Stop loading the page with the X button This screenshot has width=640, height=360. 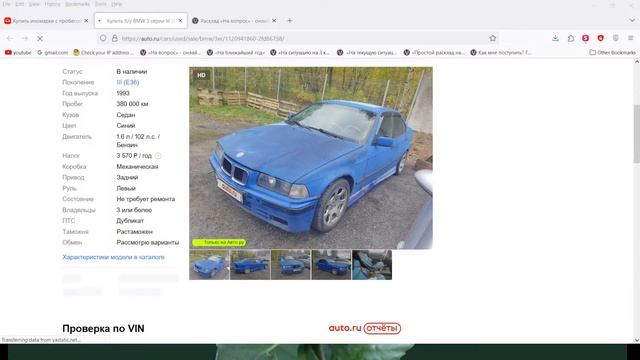[x=40, y=38]
